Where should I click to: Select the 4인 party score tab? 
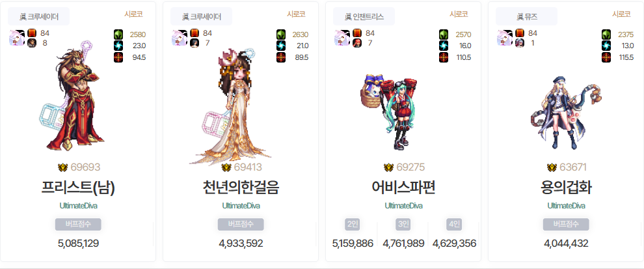(x=454, y=224)
